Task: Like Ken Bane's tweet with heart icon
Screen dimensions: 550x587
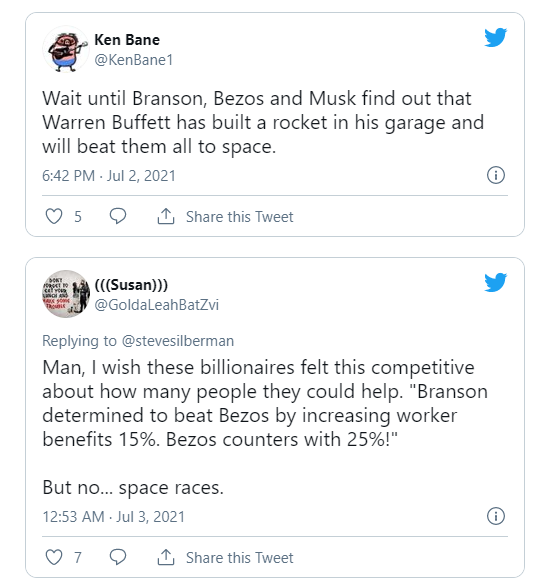Action: pos(54,216)
